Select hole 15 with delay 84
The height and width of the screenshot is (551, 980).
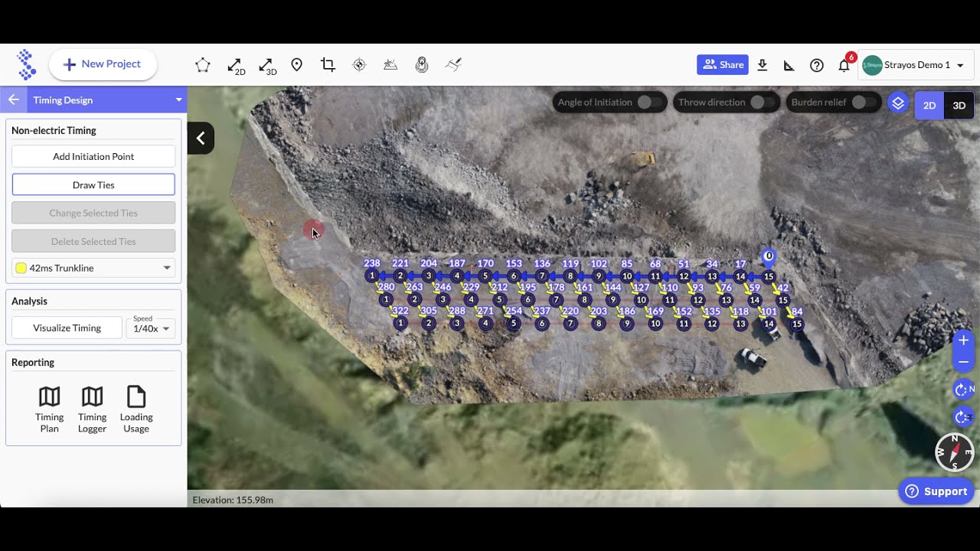(797, 324)
